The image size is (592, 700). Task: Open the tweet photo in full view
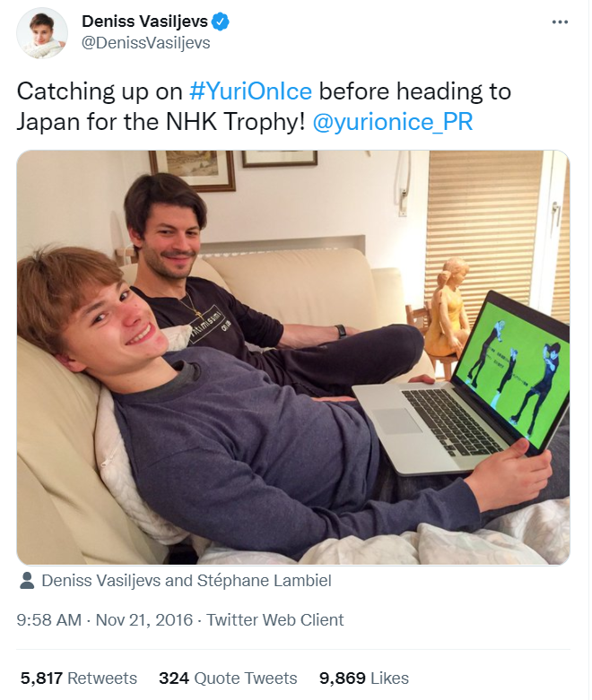click(293, 358)
